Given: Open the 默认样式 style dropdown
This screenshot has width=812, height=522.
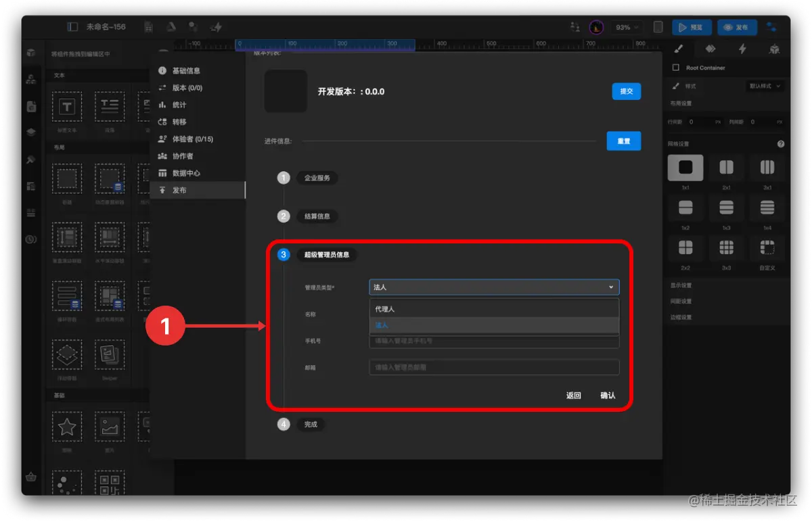Looking at the screenshot, I should [765, 87].
